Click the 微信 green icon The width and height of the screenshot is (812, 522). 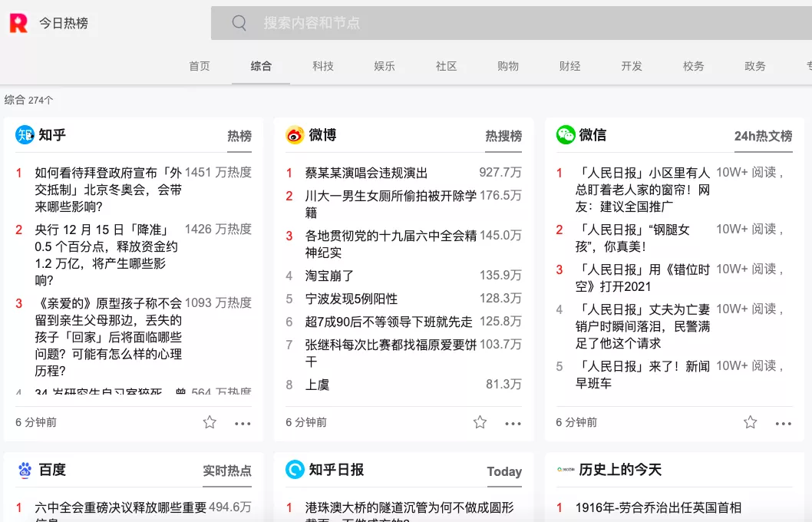(x=566, y=136)
